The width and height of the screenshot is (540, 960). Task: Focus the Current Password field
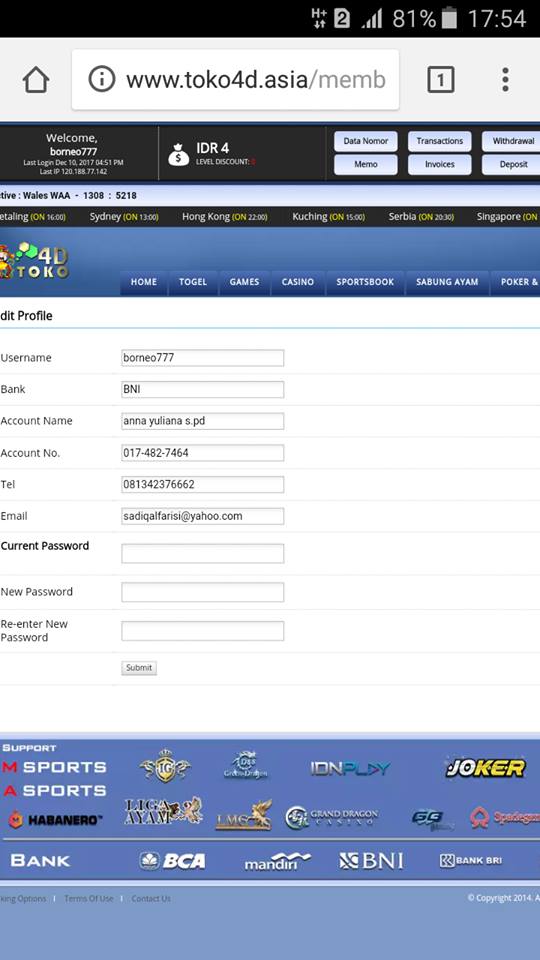point(203,553)
